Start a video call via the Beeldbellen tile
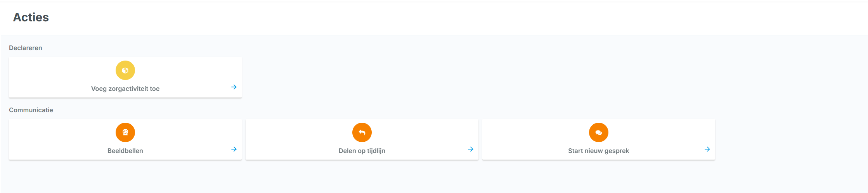Image resolution: width=868 pixels, height=193 pixels. pos(125,139)
